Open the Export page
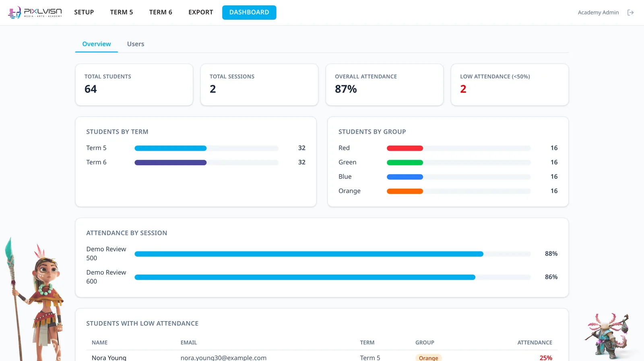The height and width of the screenshot is (361, 644). coord(201,12)
